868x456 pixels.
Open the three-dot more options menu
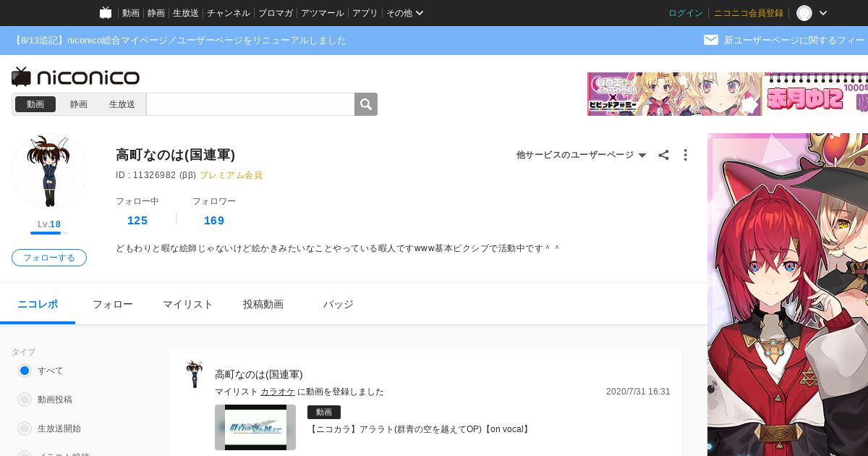click(685, 155)
